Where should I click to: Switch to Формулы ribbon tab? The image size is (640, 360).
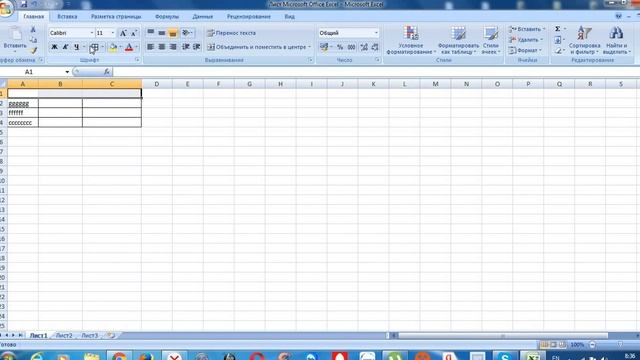pyautogui.click(x=167, y=17)
